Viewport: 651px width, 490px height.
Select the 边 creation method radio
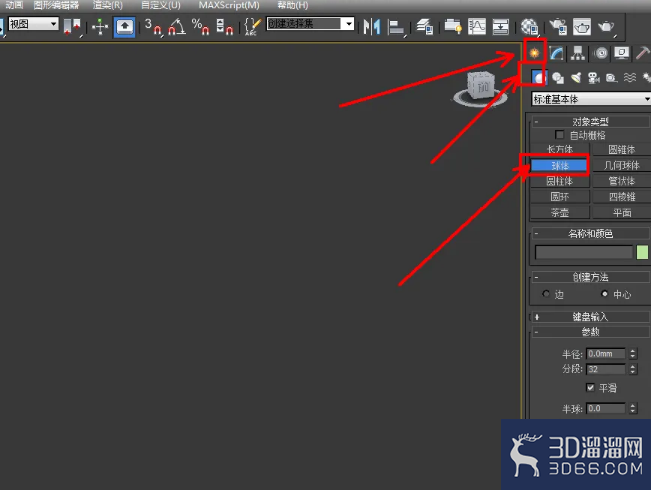point(546,294)
